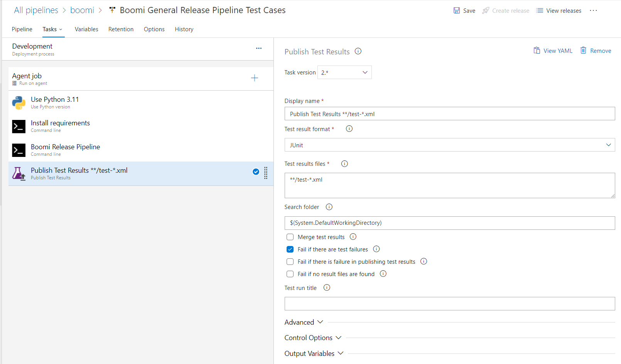Click the Create release rocket icon

point(486,10)
